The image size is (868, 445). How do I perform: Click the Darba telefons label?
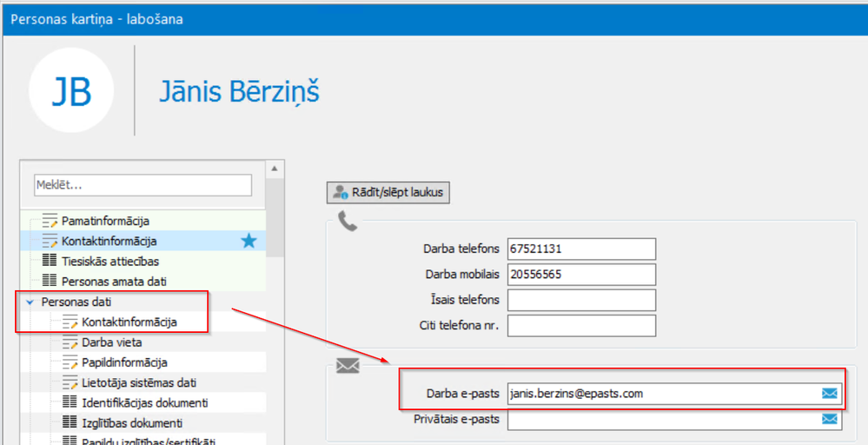click(462, 249)
